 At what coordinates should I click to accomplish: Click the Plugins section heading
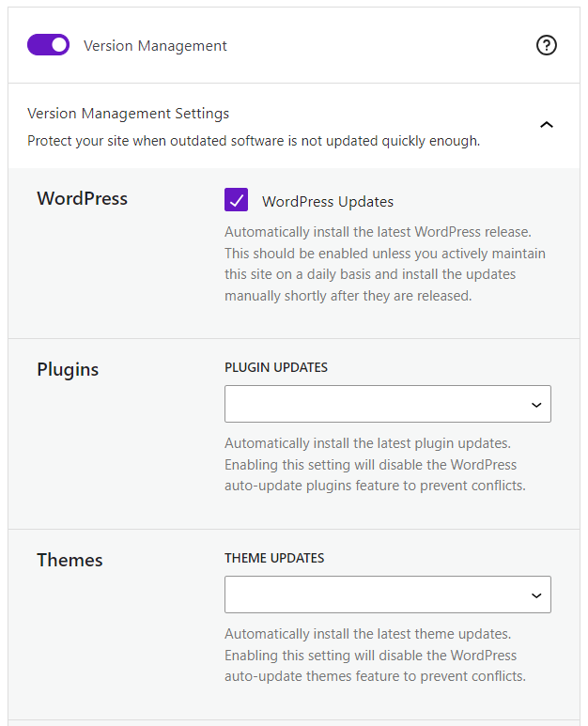68,370
